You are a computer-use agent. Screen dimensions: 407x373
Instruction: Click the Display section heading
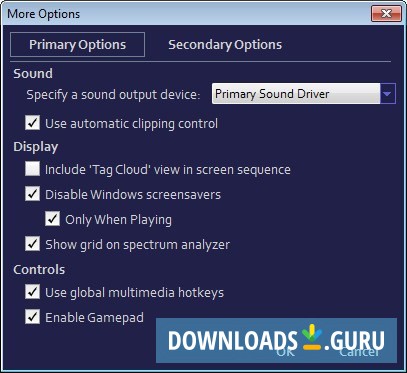pyautogui.click(x=36, y=147)
